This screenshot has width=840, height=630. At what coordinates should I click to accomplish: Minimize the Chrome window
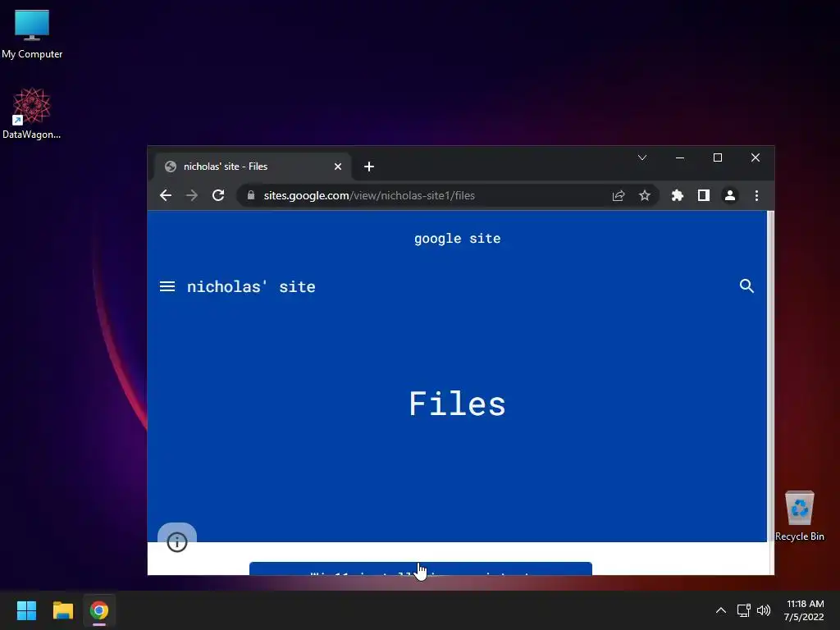(x=680, y=157)
